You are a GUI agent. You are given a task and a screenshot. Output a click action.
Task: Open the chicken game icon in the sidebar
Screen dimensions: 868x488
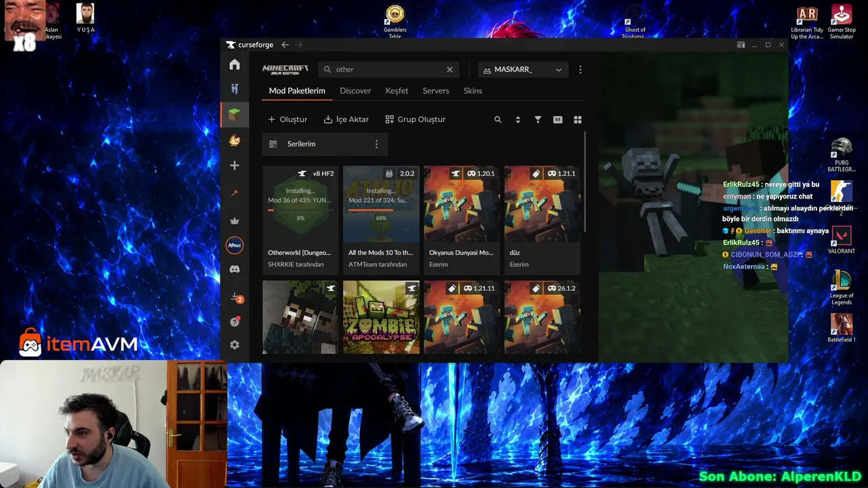pyautogui.click(x=235, y=140)
